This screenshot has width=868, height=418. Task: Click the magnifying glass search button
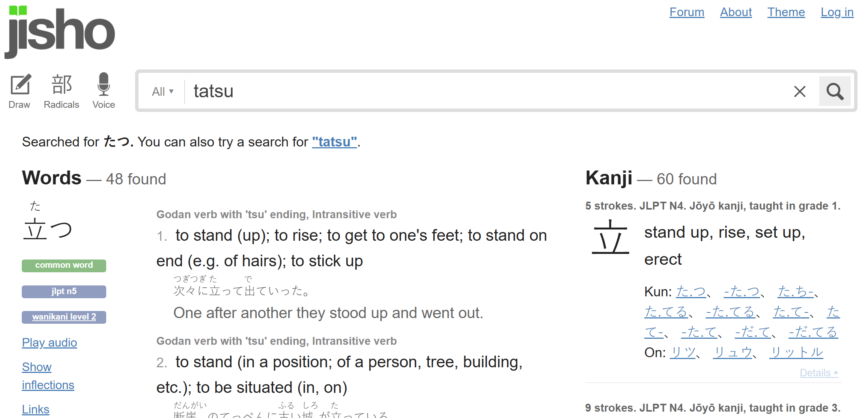(835, 91)
